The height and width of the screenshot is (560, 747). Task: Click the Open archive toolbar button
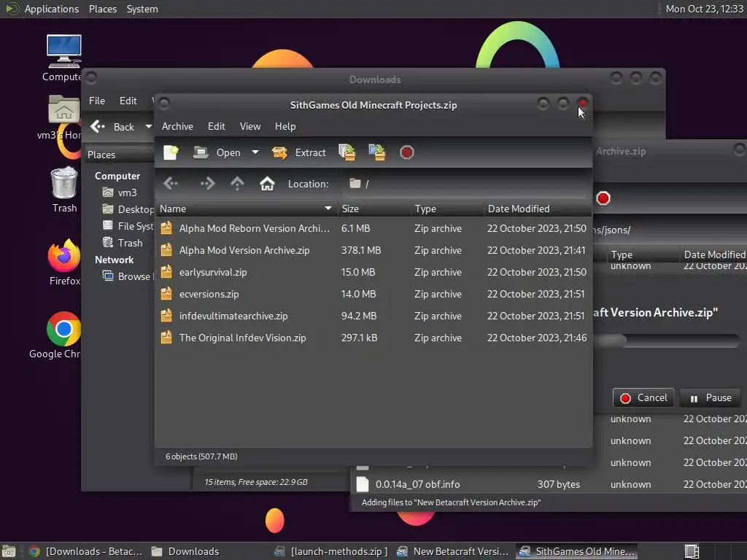click(x=217, y=152)
